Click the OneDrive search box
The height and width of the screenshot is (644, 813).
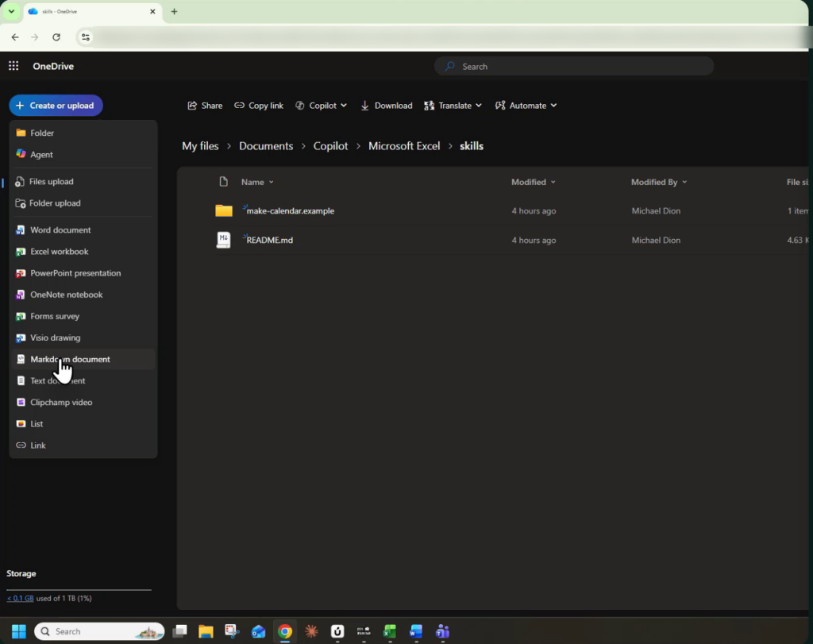point(574,67)
